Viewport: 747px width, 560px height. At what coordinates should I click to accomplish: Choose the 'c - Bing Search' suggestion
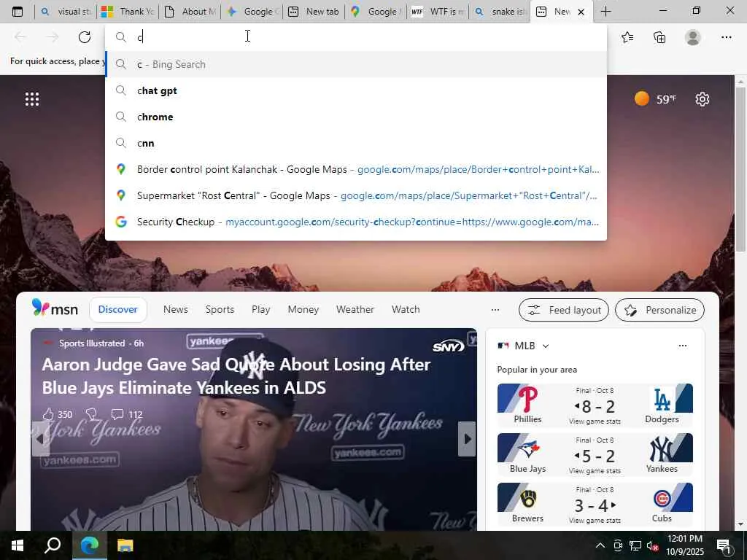pyautogui.click(x=355, y=64)
